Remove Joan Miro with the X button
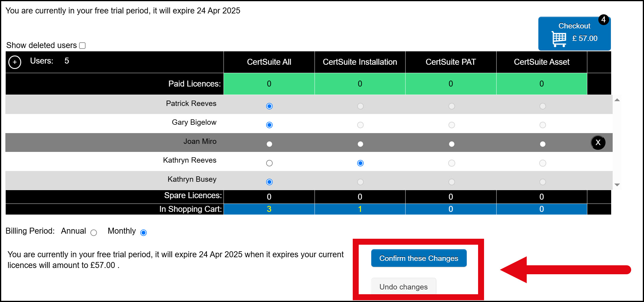Viewport: 644px width, 302px height. 598,143
